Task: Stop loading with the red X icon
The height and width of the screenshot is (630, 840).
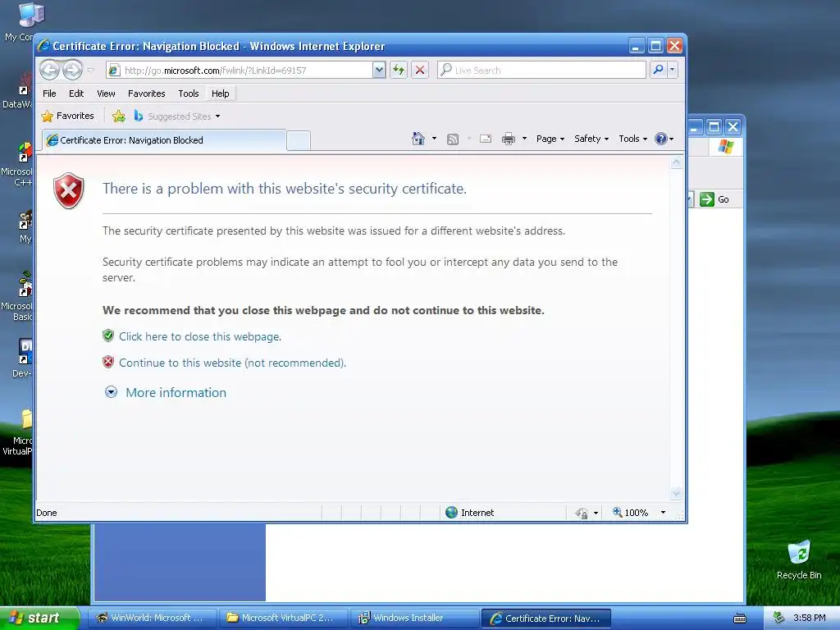Action: point(420,71)
